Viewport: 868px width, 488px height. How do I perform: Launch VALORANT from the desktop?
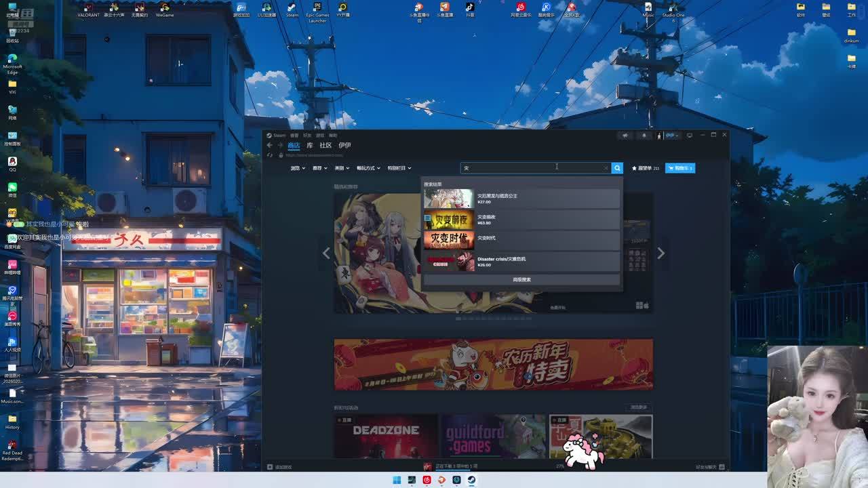88,9
